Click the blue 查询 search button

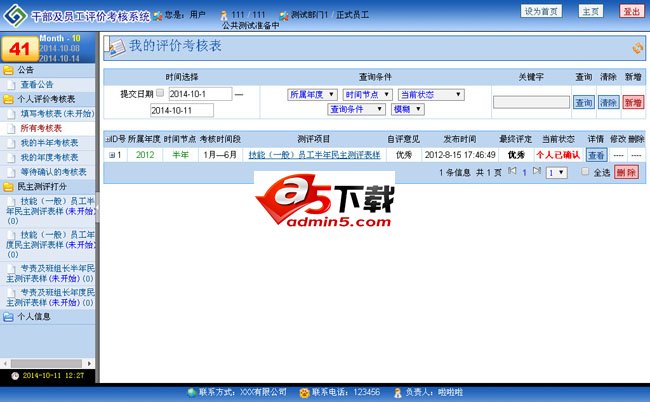coord(584,102)
